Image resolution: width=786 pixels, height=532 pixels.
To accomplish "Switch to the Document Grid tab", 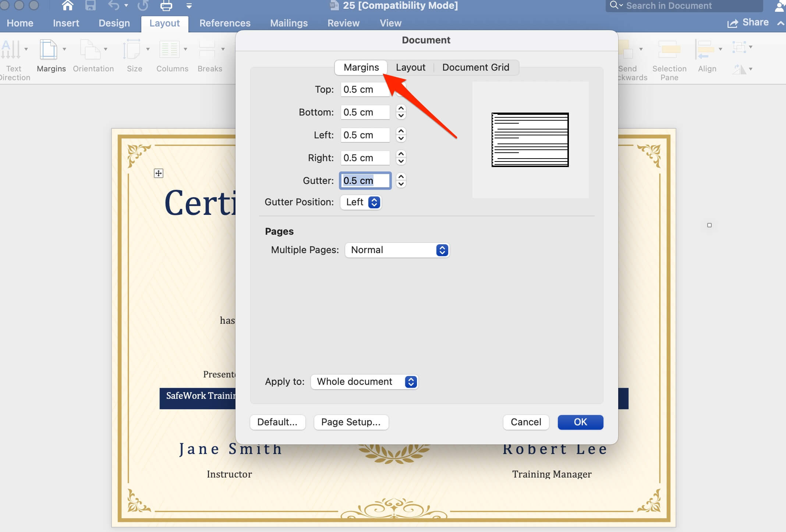I will [x=475, y=68].
